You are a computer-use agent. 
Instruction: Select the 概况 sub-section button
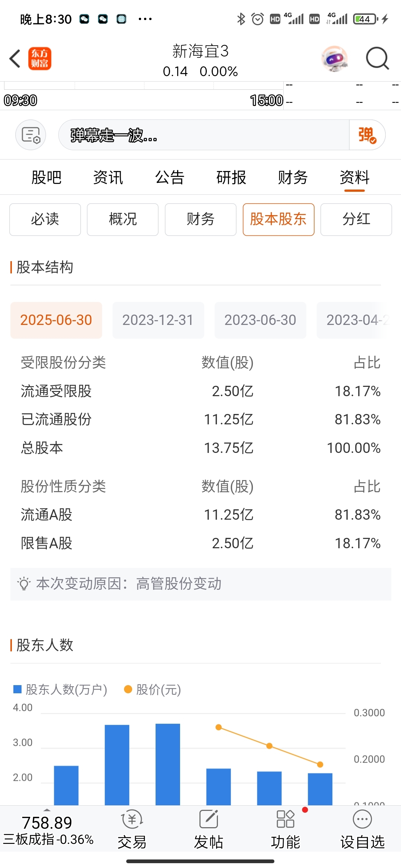[123, 219]
